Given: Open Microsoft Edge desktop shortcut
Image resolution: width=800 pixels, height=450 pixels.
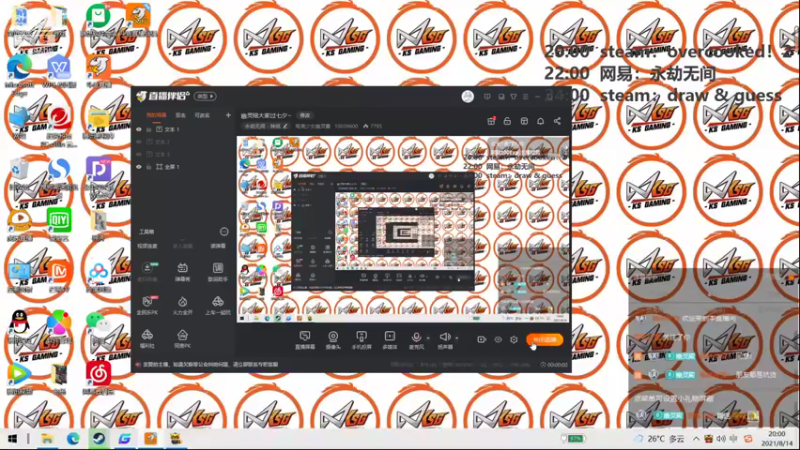Looking at the screenshot, I should [19, 74].
